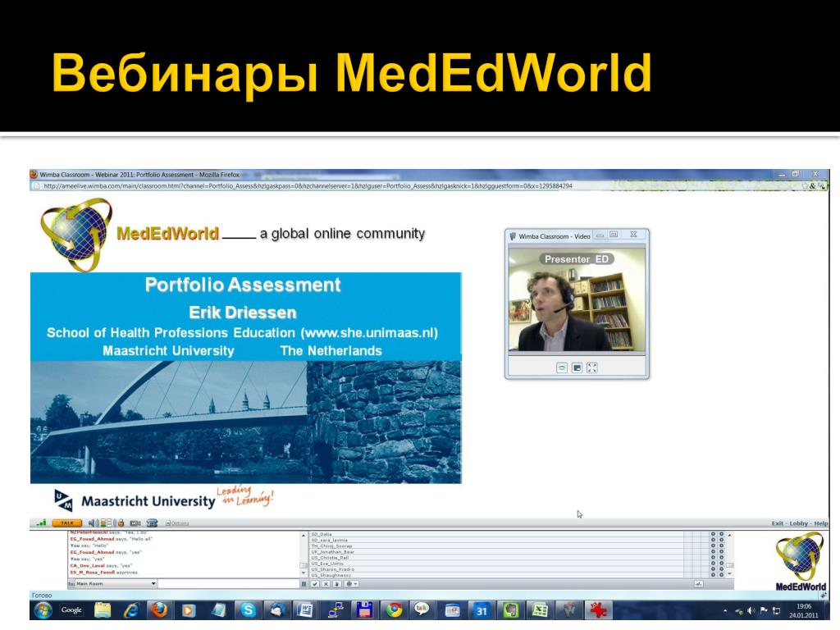This screenshot has width=840, height=630.
Task: Click the chart icon below the participant list
Action: 699,584
